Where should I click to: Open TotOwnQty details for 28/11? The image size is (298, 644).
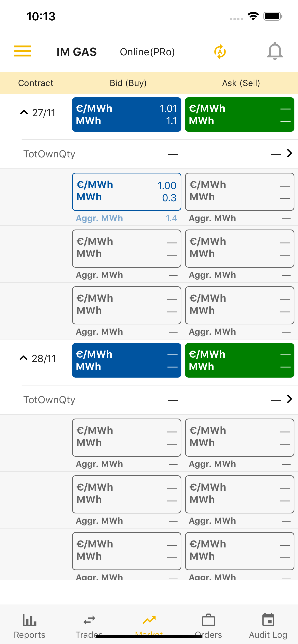(289, 399)
